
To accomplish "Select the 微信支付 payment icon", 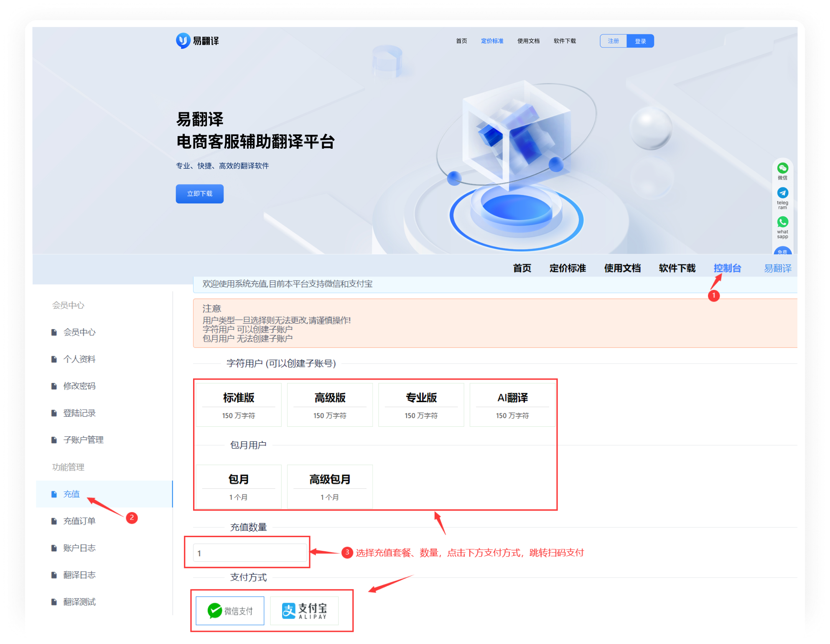I will (x=229, y=611).
